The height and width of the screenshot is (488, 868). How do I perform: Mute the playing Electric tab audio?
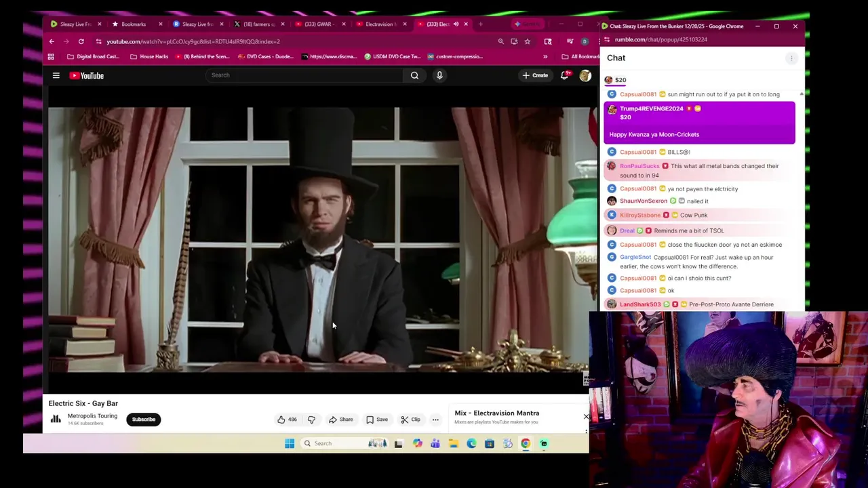(456, 24)
